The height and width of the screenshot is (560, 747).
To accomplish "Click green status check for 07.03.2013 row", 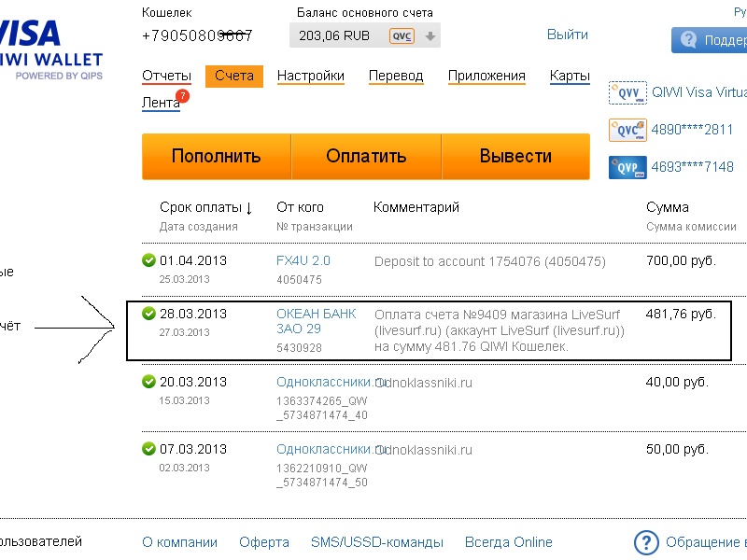I will [x=148, y=449].
